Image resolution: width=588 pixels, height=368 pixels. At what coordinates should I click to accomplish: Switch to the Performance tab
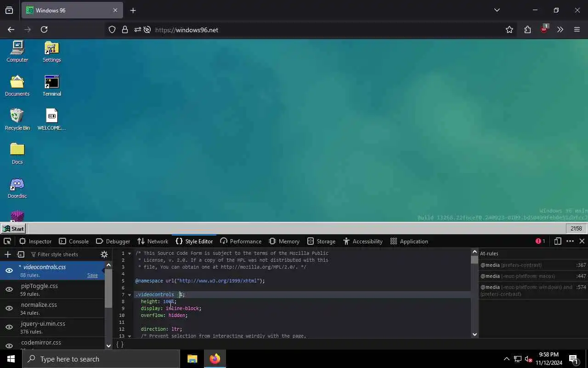pos(241,241)
